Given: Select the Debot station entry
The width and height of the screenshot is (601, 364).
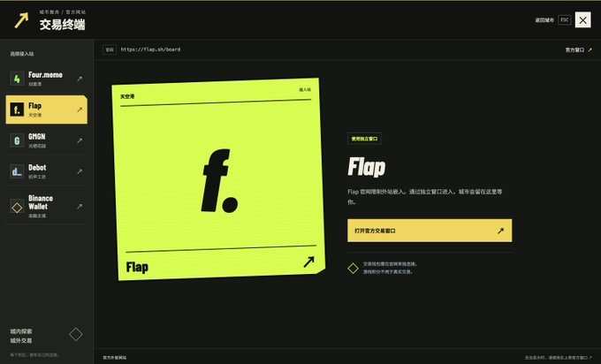Looking at the screenshot, I should [47, 171].
